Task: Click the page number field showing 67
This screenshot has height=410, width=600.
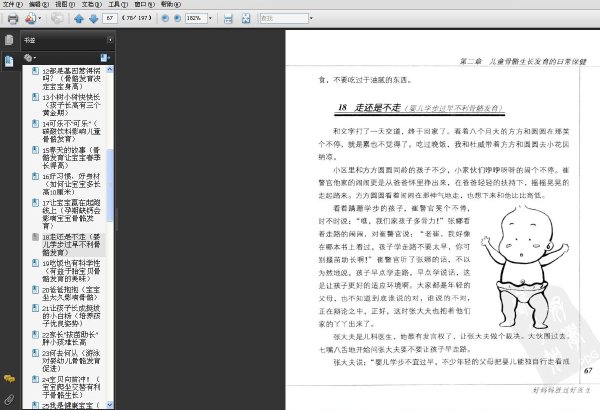Action: tap(110, 18)
